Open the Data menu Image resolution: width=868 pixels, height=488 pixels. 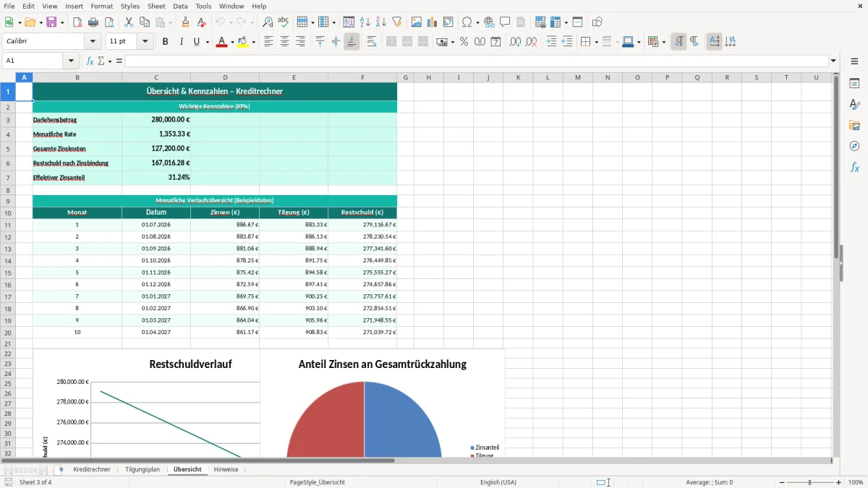(180, 6)
